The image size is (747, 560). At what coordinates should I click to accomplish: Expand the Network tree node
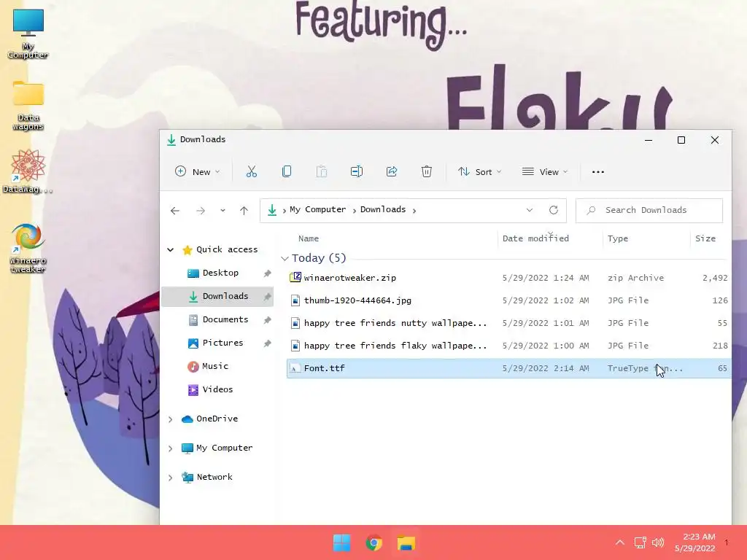(171, 477)
